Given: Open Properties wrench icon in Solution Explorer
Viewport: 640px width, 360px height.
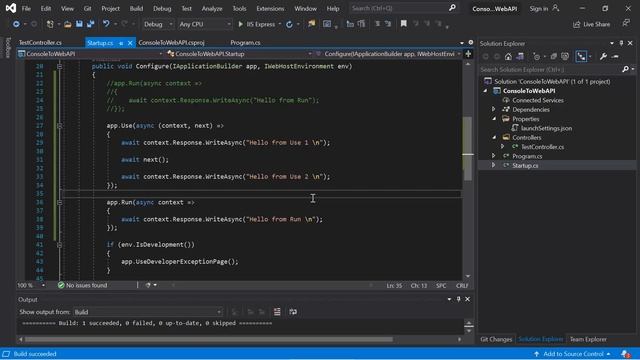Looking at the screenshot, I should (x=603, y=56).
